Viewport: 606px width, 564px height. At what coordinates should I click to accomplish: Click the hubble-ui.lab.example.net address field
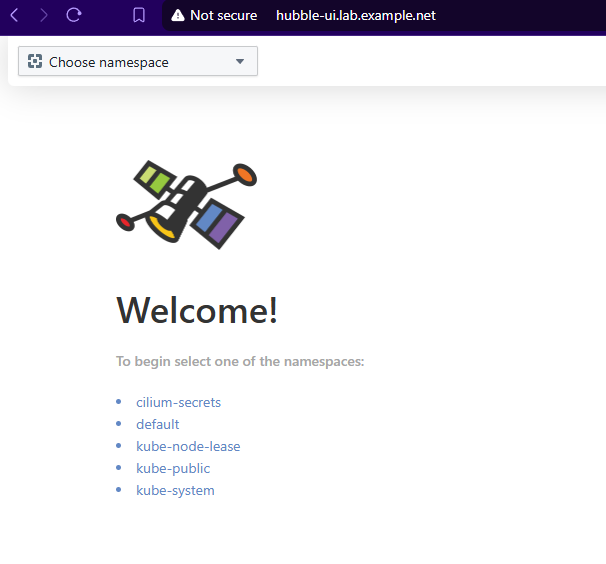(355, 15)
